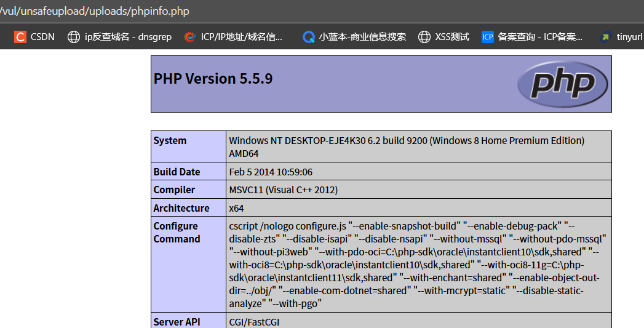Click the 小蓝本 magnifier favicon

tap(308, 37)
